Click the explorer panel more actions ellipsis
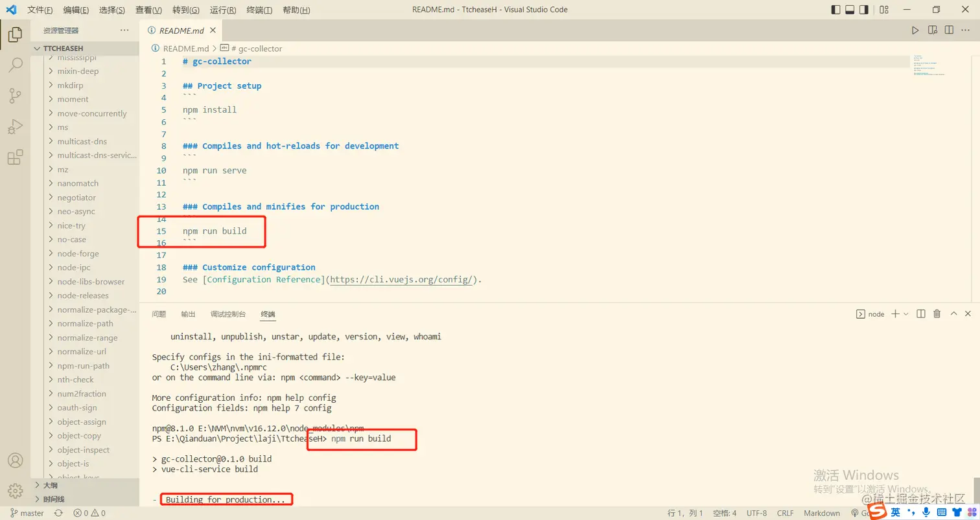Screen dimensions: 980x520 tap(124, 30)
